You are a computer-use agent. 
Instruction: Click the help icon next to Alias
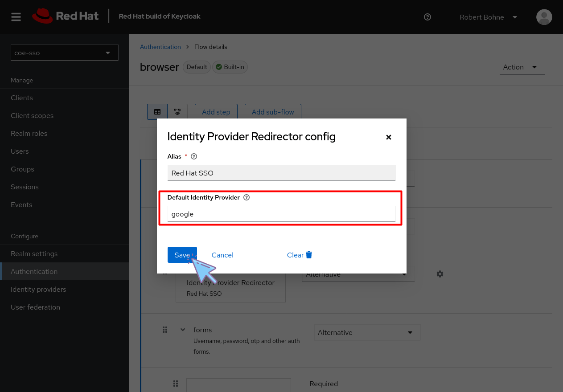(x=193, y=156)
